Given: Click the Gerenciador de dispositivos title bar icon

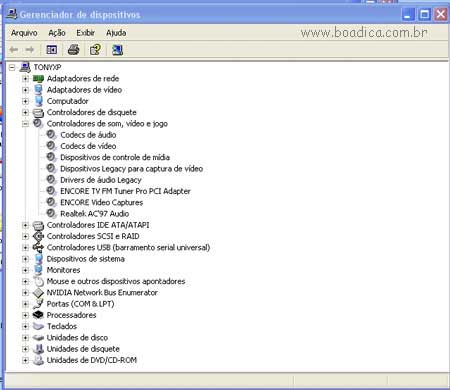Looking at the screenshot, I should tap(12, 14).
